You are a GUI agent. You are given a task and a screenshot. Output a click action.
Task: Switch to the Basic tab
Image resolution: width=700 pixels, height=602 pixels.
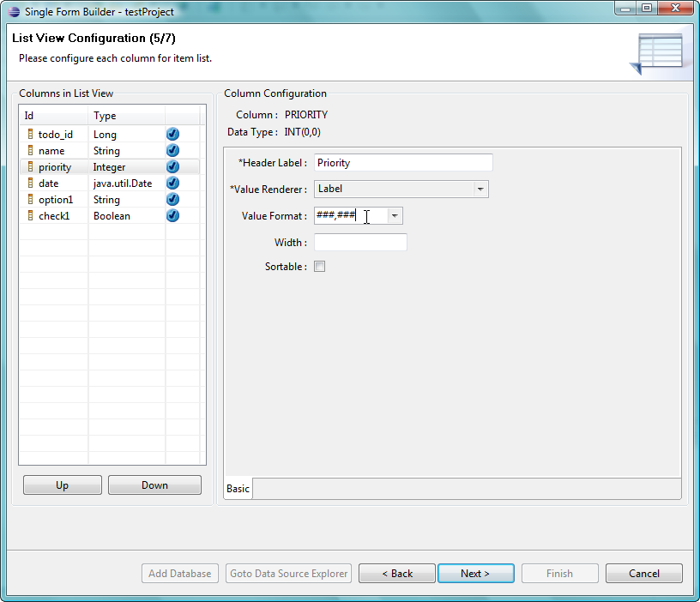point(238,488)
